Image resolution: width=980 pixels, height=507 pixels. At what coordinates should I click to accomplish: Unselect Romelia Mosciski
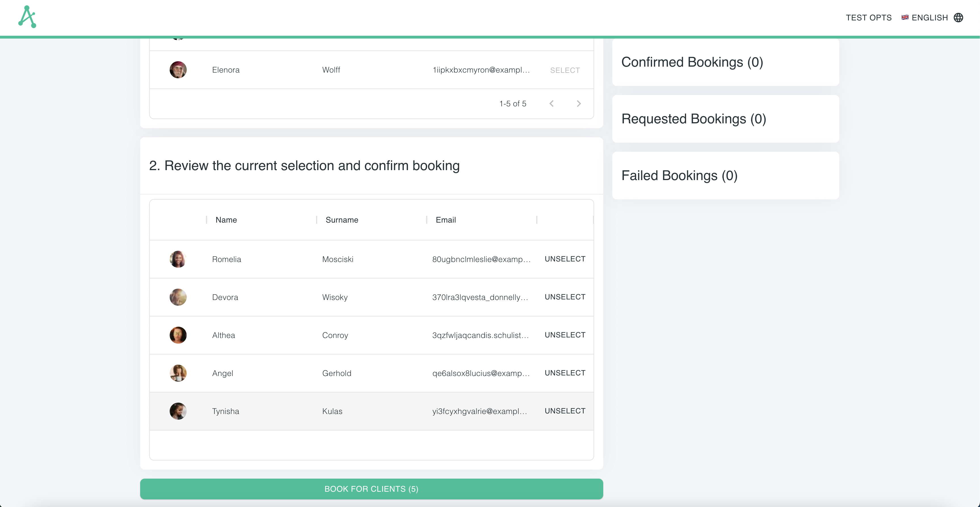click(565, 259)
